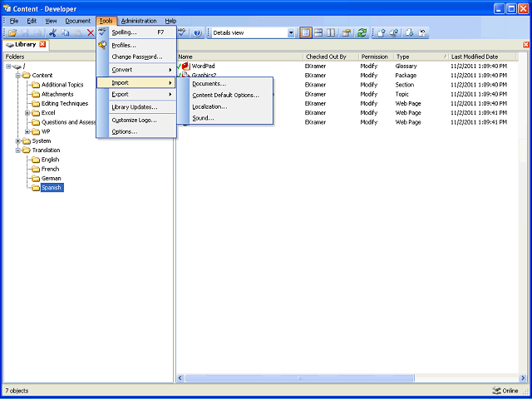The width and height of the screenshot is (532, 399).
Task: Open the Export submenu
Action: pyautogui.click(x=136, y=94)
